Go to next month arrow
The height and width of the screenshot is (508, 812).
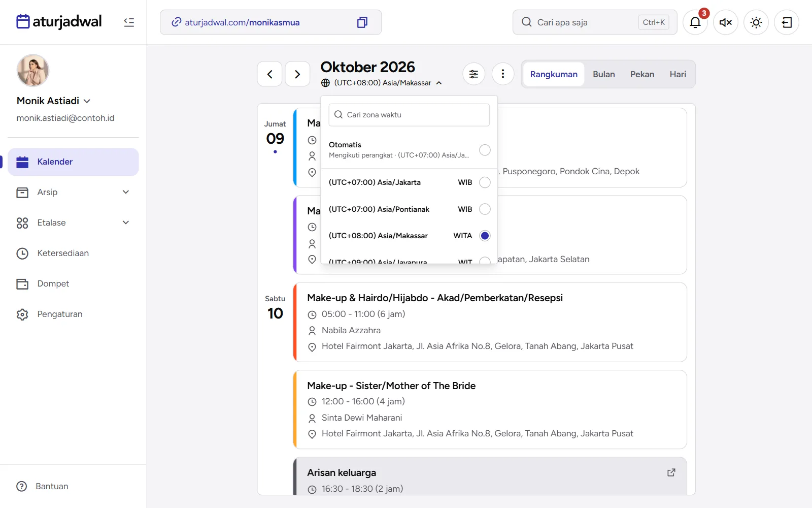pyautogui.click(x=297, y=74)
